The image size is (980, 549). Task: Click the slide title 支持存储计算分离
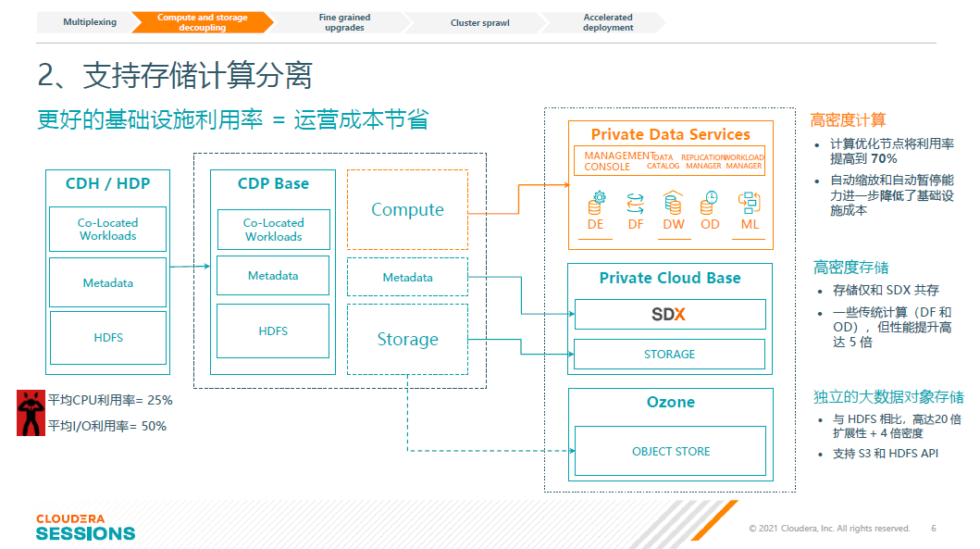(174, 75)
